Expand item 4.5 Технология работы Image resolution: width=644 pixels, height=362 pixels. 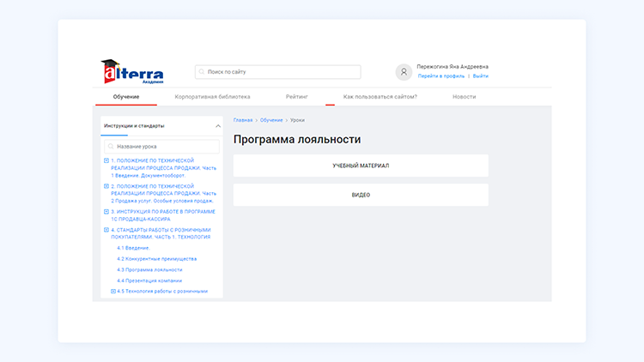pyautogui.click(x=113, y=291)
